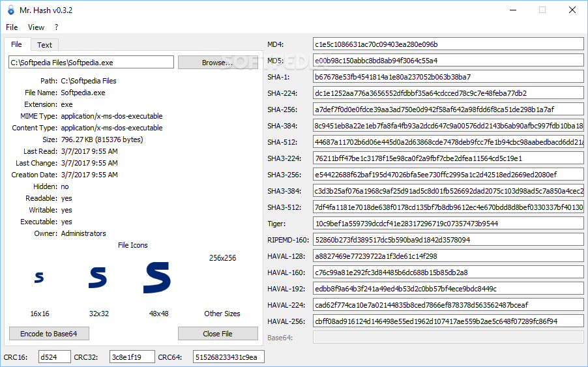The width and height of the screenshot is (588, 367).
Task: Click the size value 796.27 KB
Action: pos(102,139)
